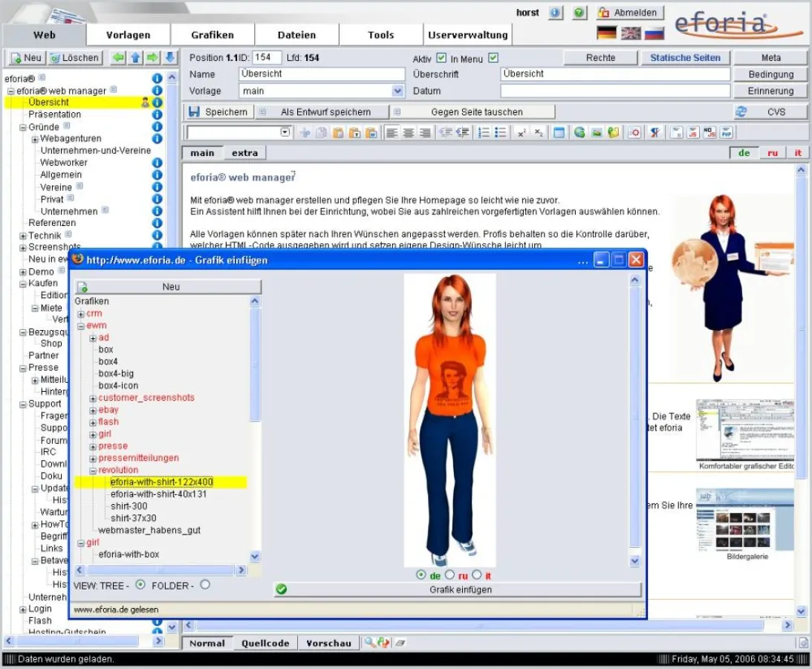This screenshot has width=812, height=669.
Task: Open the Quellcode view tab
Action: click(x=264, y=643)
